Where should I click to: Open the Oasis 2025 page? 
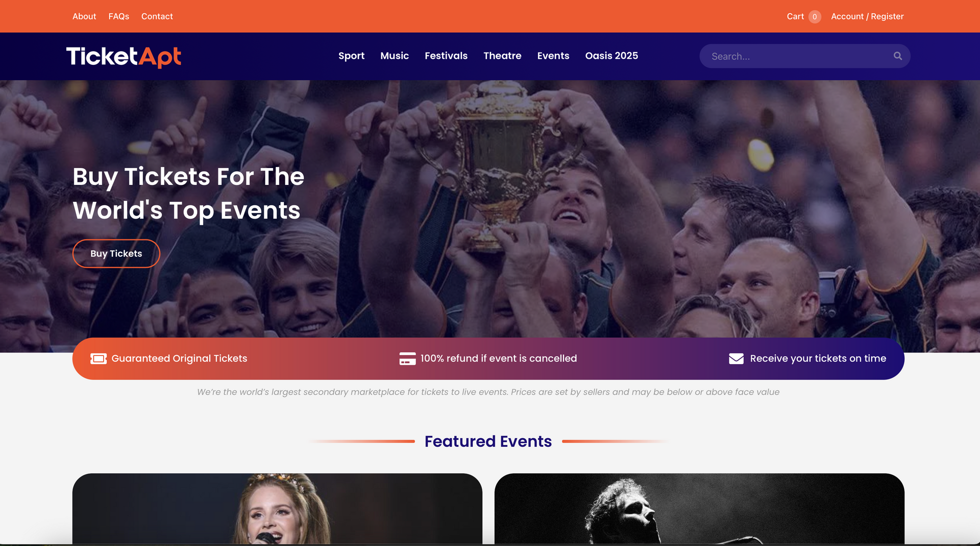click(611, 56)
